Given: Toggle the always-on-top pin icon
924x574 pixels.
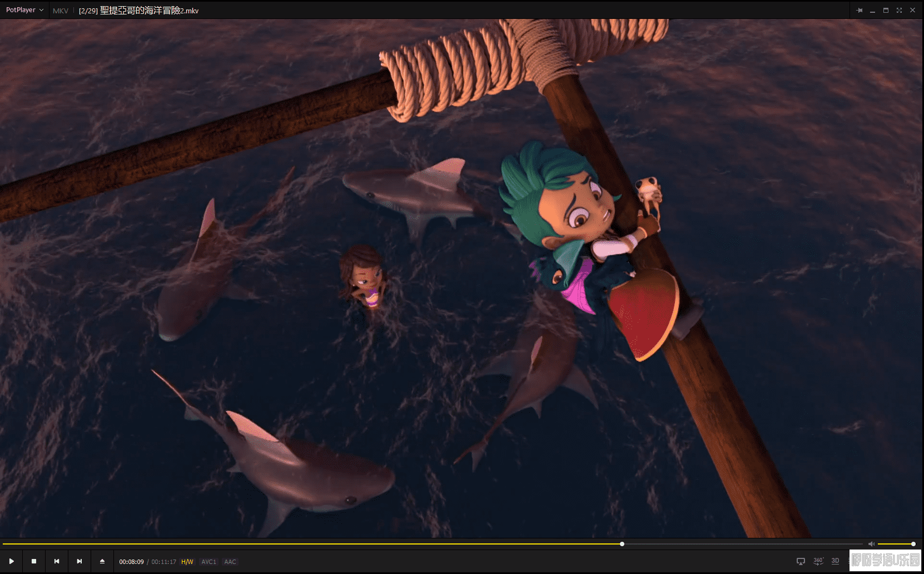Looking at the screenshot, I should [860, 10].
